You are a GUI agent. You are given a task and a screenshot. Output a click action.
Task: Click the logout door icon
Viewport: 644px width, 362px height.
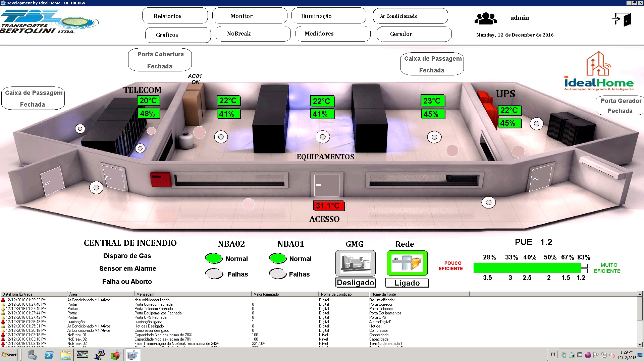(x=622, y=19)
